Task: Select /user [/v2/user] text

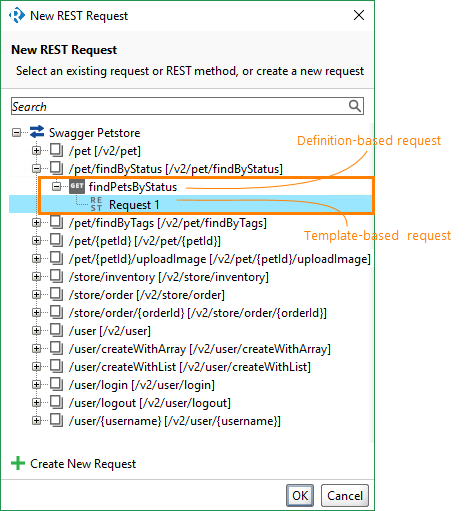Action: 110,331
